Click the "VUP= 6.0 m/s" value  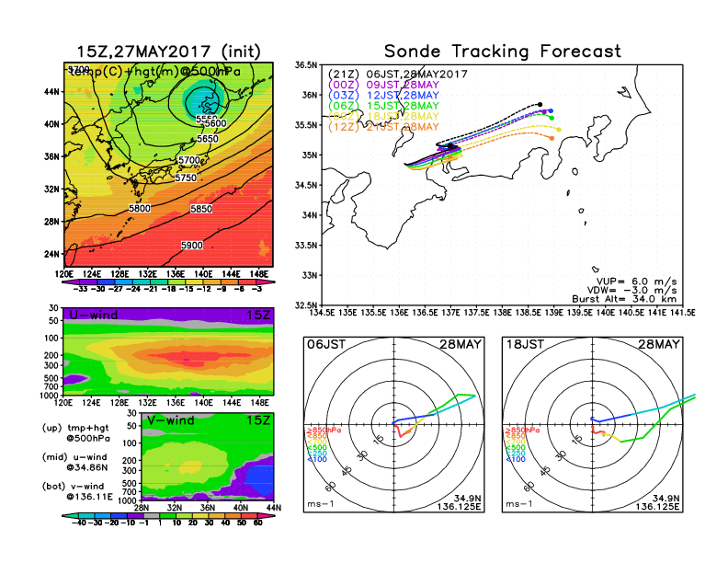tap(636, 281)
